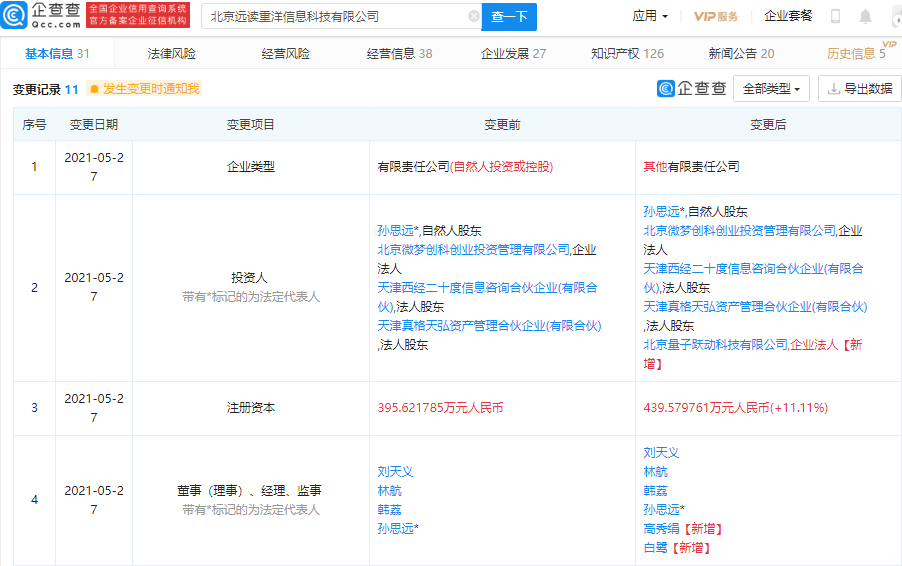902x566 pixels.
Task: Select the 注册资本 change item cell
Action: [x=251, y=408]
